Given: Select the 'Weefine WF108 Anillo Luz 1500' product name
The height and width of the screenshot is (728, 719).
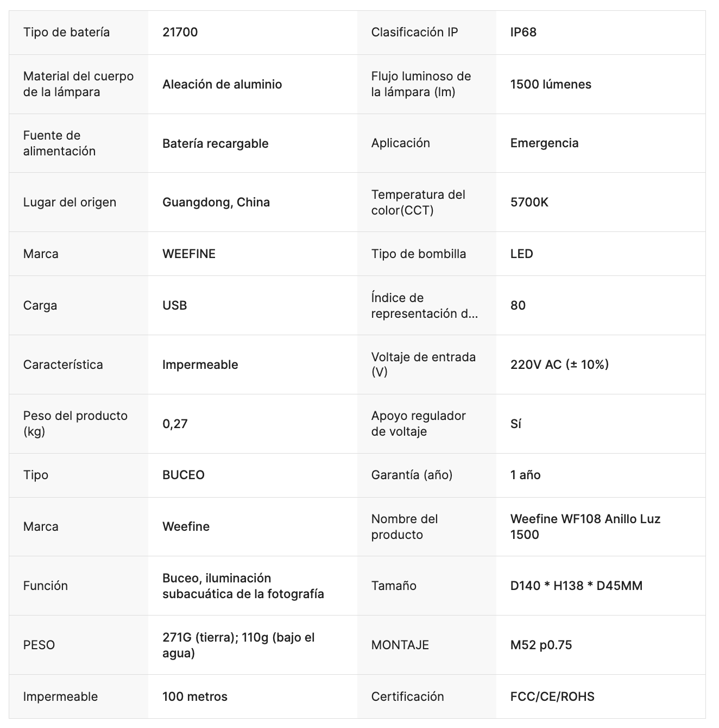Looking at the screenshot, I should 585,526.
